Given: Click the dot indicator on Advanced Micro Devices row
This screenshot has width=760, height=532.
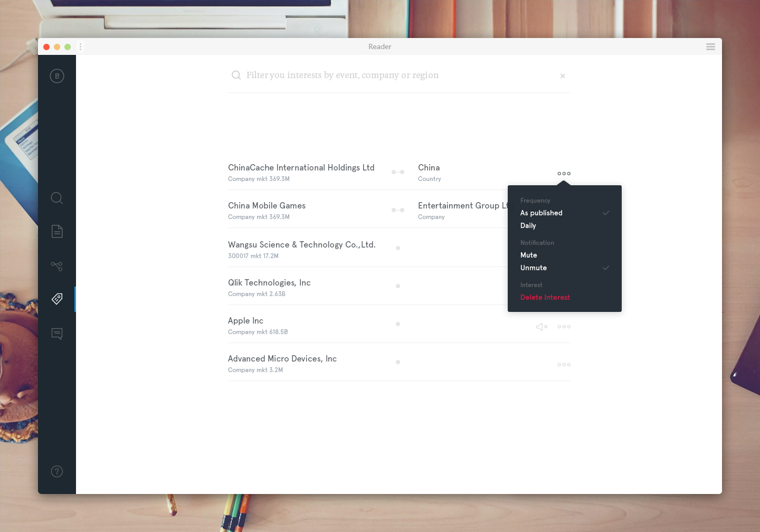Looking at the screenshot, I should pos(398,362).
